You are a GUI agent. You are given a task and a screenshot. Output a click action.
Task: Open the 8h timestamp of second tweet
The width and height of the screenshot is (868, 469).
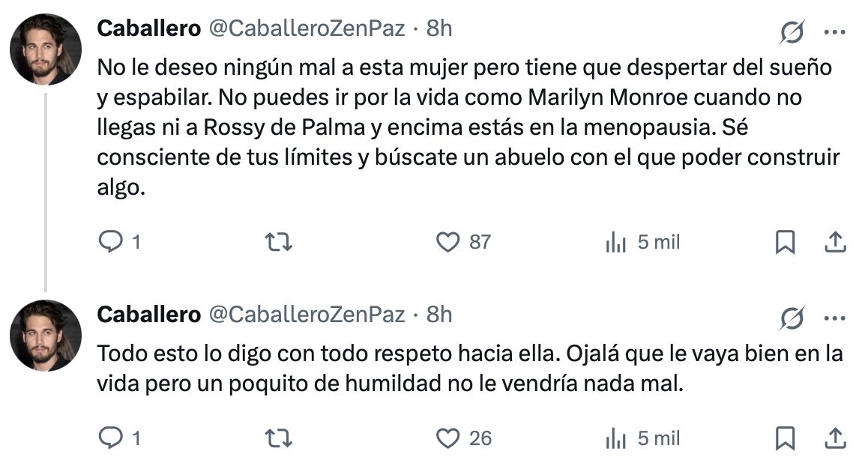439,314
